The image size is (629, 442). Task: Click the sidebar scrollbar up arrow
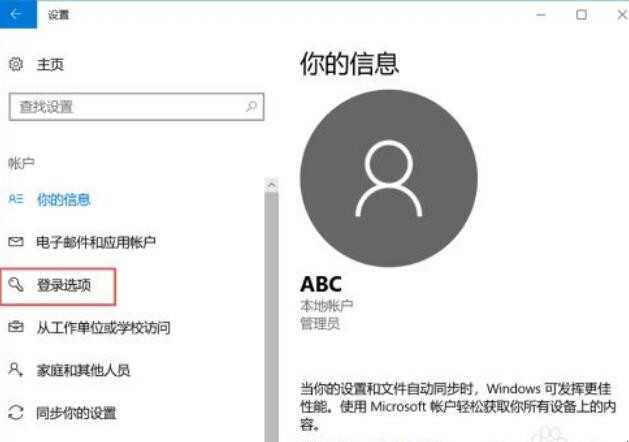272,185
